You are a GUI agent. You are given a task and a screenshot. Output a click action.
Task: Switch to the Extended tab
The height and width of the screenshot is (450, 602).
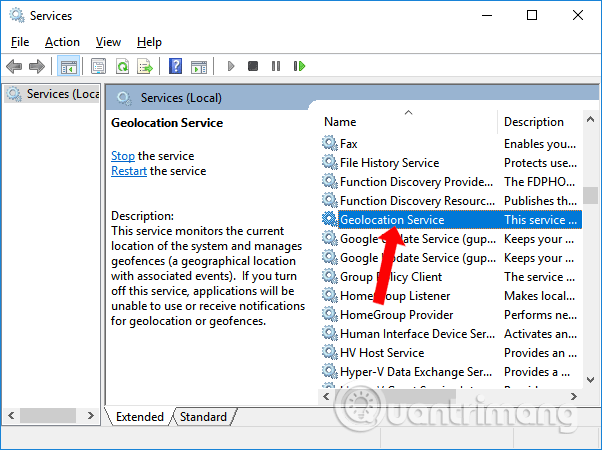[x=140, y=417]
